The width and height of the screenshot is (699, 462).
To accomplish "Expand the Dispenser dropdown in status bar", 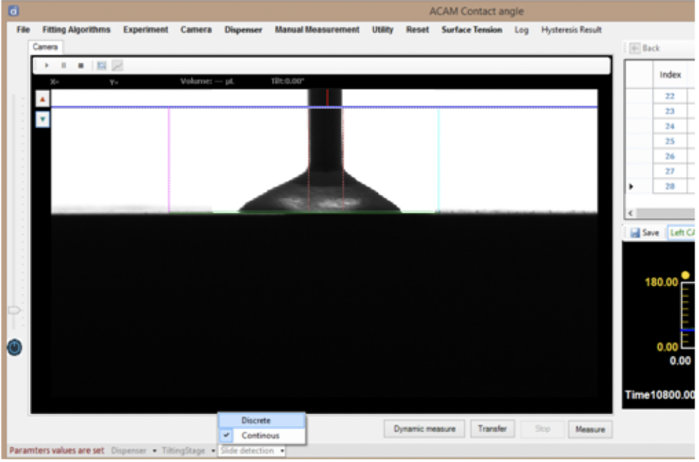I will [134, 451].
